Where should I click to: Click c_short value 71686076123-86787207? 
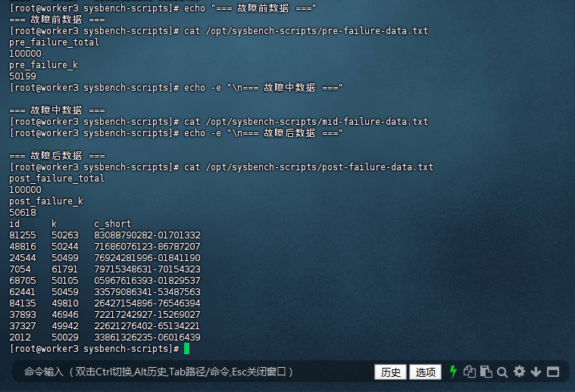[148, 247]
